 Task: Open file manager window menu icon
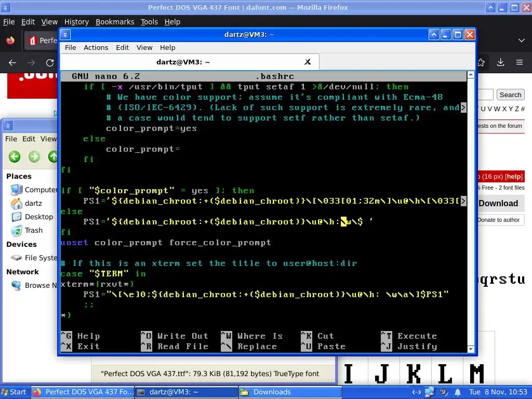[8, 126]
